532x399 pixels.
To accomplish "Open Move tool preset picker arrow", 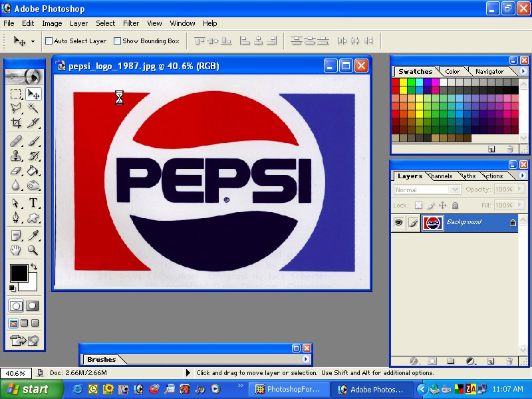I will (33, 42).
